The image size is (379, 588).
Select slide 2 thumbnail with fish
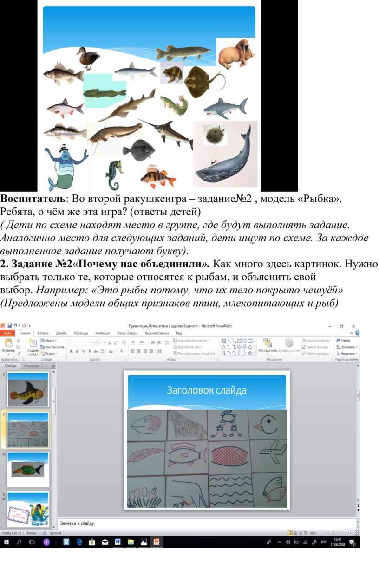pos(28,389)
